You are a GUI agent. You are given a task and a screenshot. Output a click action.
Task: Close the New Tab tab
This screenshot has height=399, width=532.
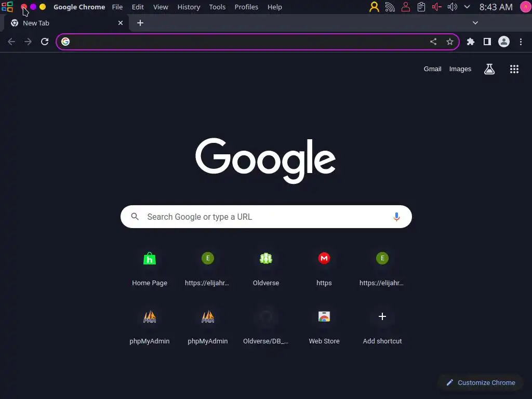121,23
